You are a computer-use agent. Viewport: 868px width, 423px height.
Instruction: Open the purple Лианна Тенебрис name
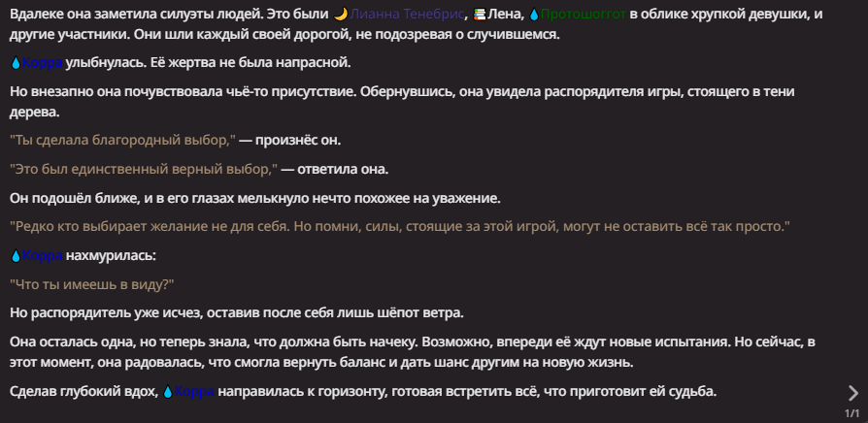(x=407, y=15)
